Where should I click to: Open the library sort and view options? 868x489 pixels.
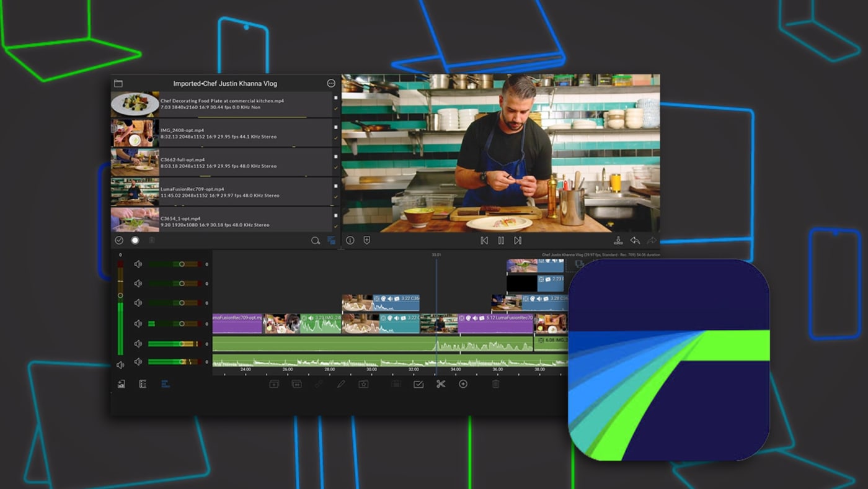pyautogui.click(x=332, y=240)
